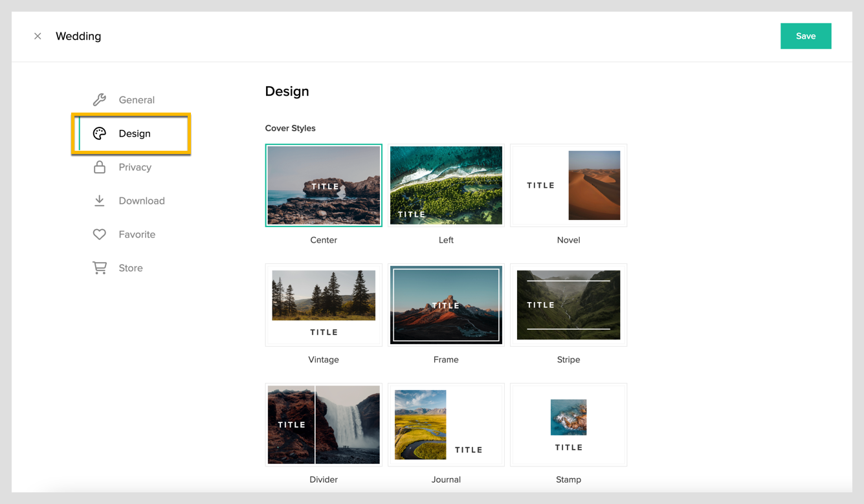This screenshot has height=504, width=864.
Task: Click the "Novel" caption text
Action: [x=568, y=240]
